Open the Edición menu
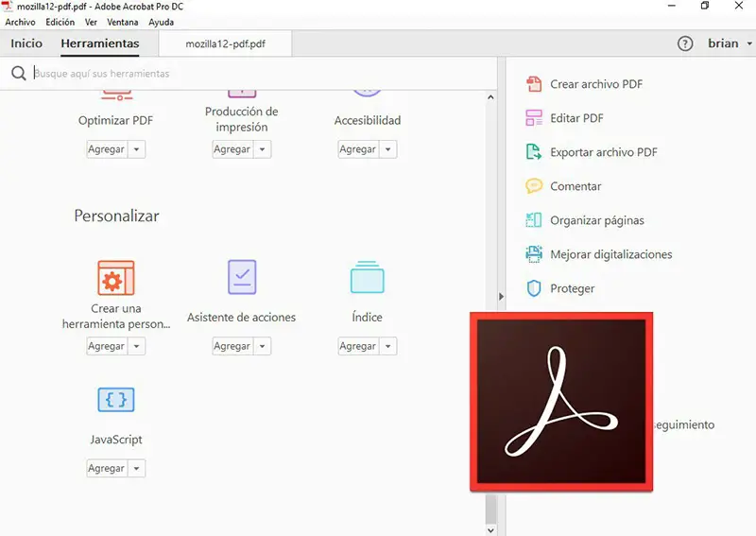This screenshot has width=756, height=536. coord(60,22)
